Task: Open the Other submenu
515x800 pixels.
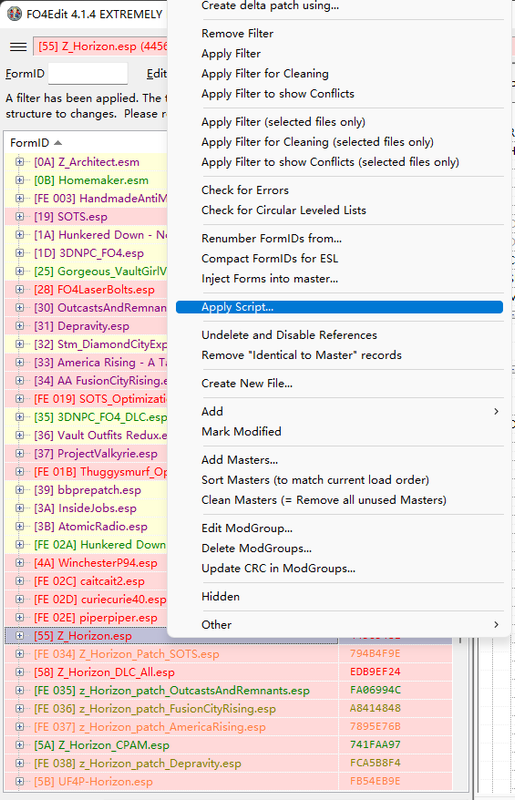Action: point(339,625)
